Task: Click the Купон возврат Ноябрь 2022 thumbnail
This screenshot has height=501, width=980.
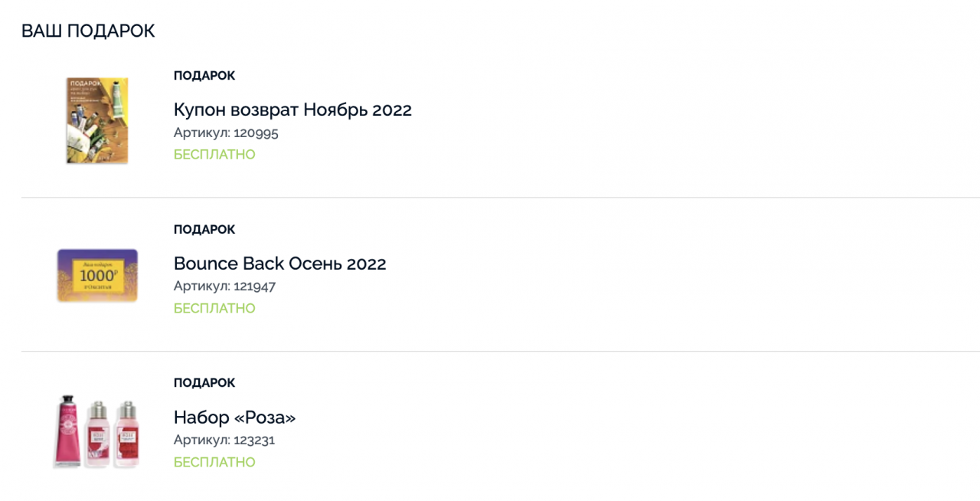Action: click(x=96, y=120)
